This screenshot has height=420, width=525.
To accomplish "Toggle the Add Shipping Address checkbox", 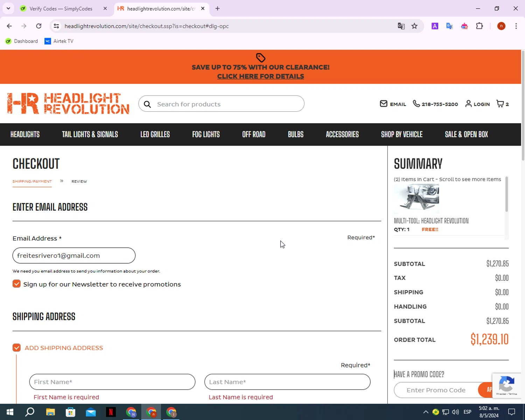I will pyautogui.click(x=16, y=348).
